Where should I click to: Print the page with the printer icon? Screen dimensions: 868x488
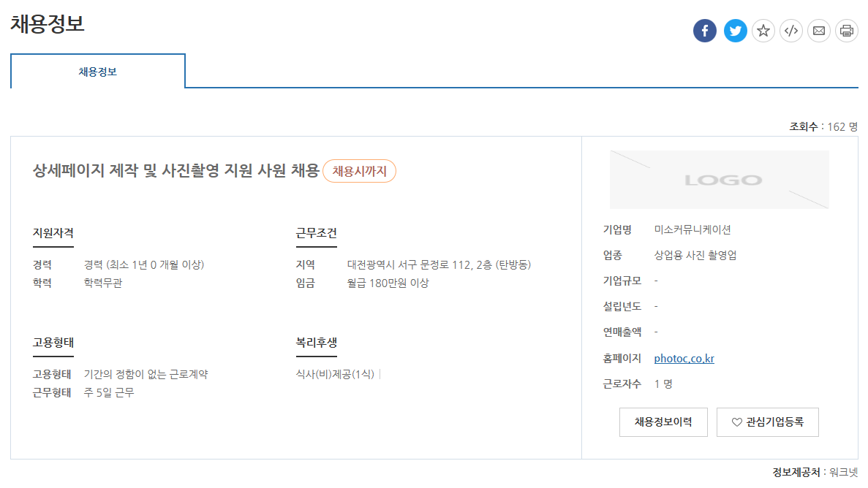(x=847, y=31)
